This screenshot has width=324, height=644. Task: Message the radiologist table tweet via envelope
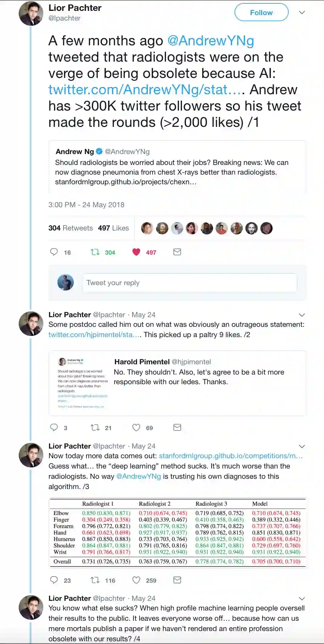177,580
